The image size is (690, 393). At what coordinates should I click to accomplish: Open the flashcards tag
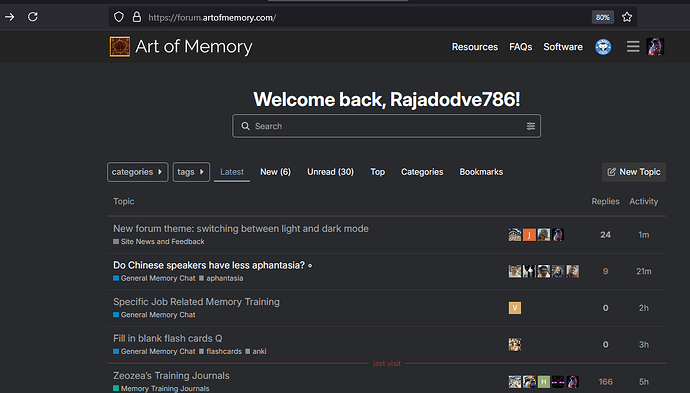(220, 351)
